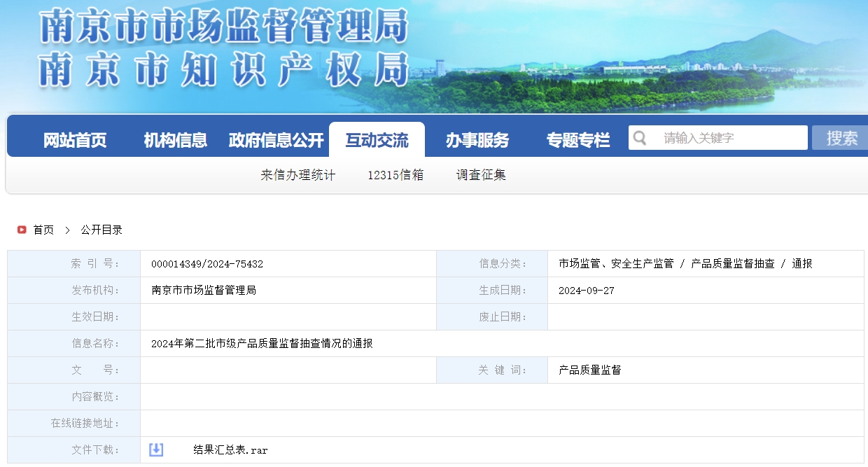Click the 信息名称 label cell
Image resolution: width=868 pixels, height=467 pixels.
(x=74, y=344)
